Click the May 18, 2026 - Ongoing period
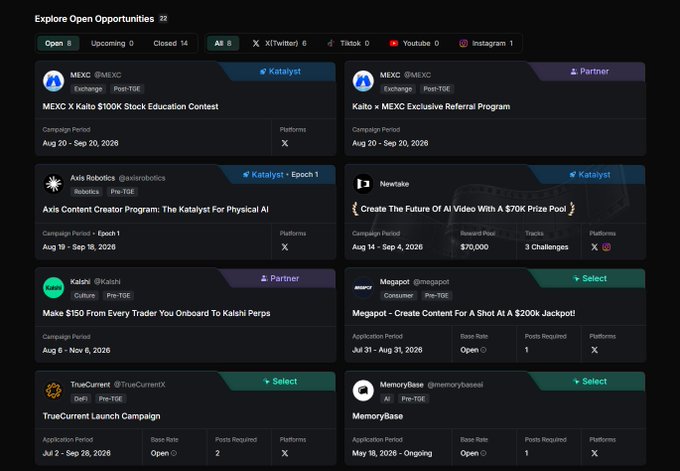 pos(392,453)
